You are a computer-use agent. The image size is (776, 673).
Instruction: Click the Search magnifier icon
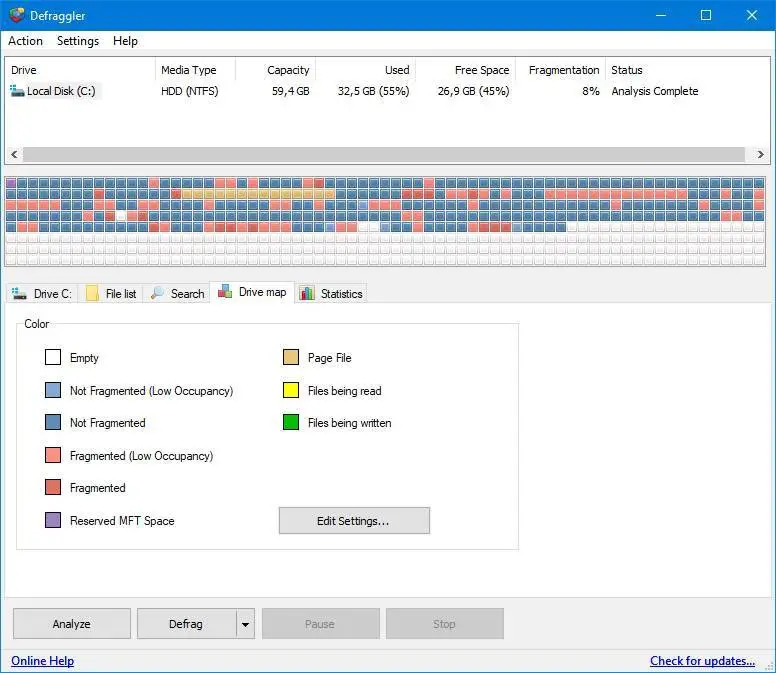click(x=157, y=293)
